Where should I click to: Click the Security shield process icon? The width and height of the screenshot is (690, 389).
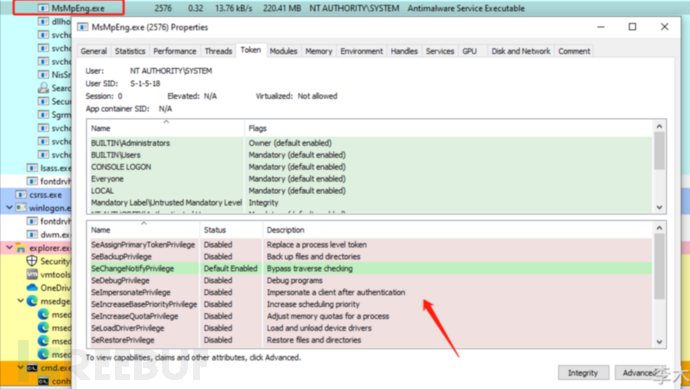pos(32,261)
